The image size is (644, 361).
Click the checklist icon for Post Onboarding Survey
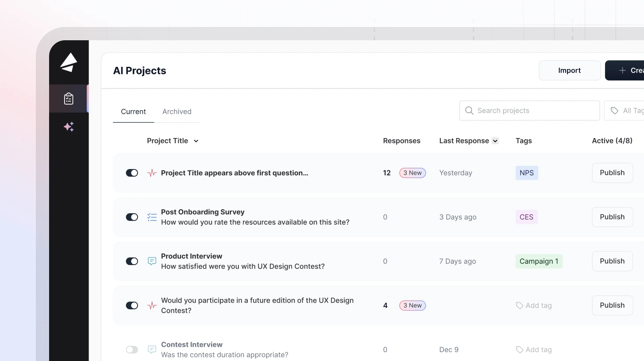[x=152, y=217]
